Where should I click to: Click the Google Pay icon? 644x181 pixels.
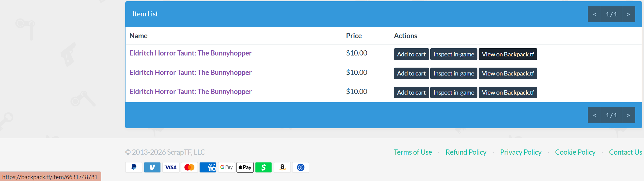point(226,167)
